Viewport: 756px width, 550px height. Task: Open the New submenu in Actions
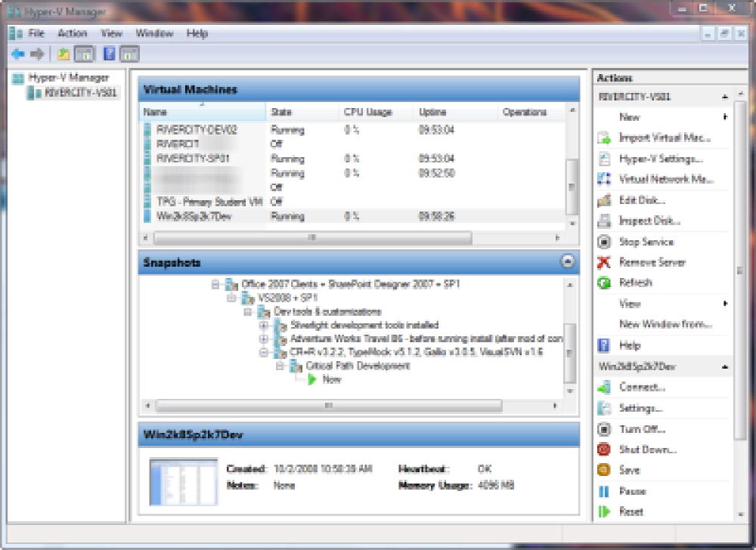[662, 117]
